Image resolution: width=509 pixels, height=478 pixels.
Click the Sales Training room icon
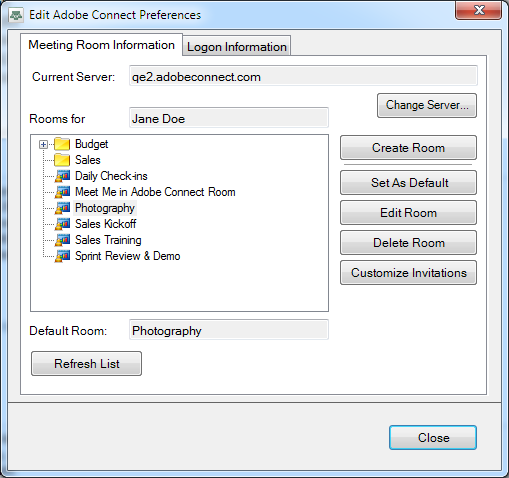pos(62,240)
